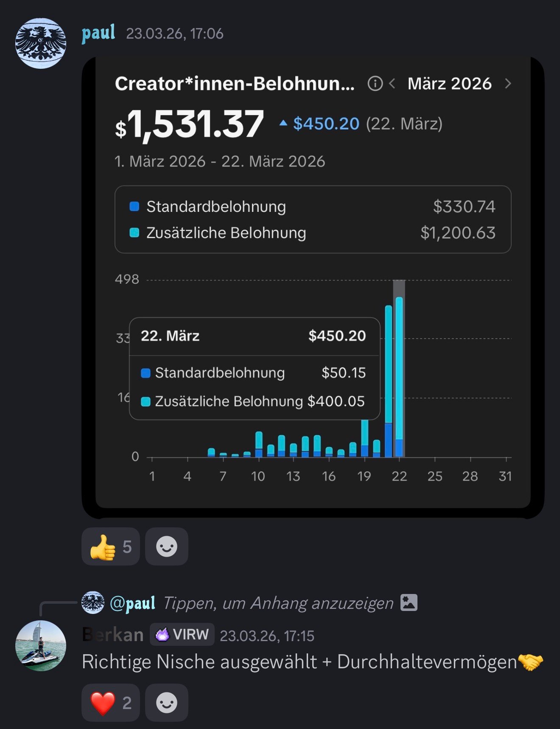Open the small eagle avatar in reply preview
This screenshot has height=729, width=560.
click(93, 602)
